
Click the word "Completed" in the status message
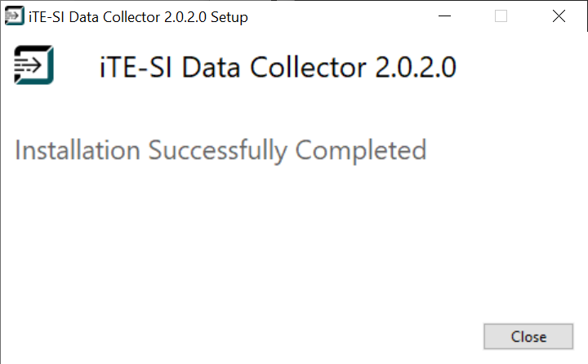(x=361, y=151)
